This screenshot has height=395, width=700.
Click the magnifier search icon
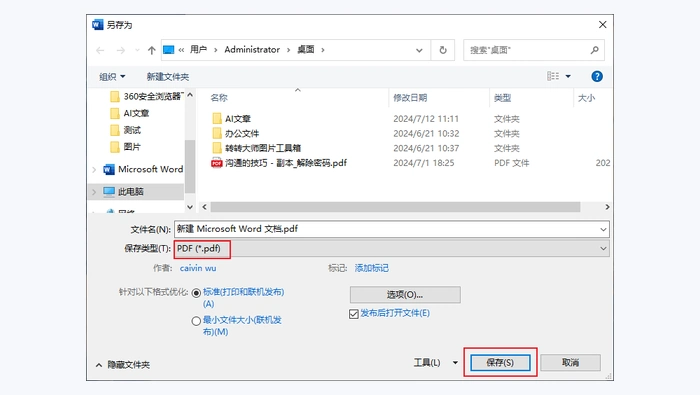click(595, 50)
